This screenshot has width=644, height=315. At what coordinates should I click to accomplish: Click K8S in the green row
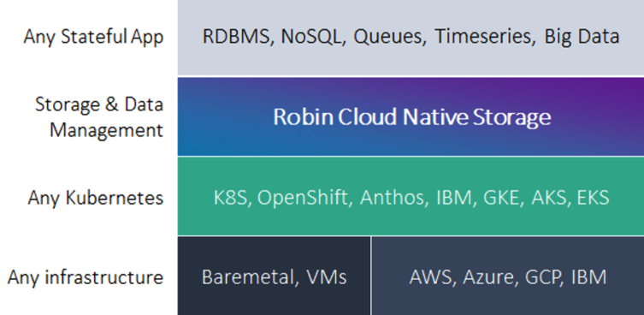[232, 198]
